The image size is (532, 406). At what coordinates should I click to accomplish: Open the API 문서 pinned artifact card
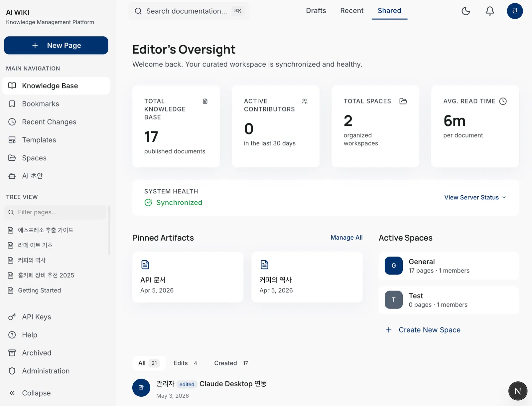tap(188, 277)
